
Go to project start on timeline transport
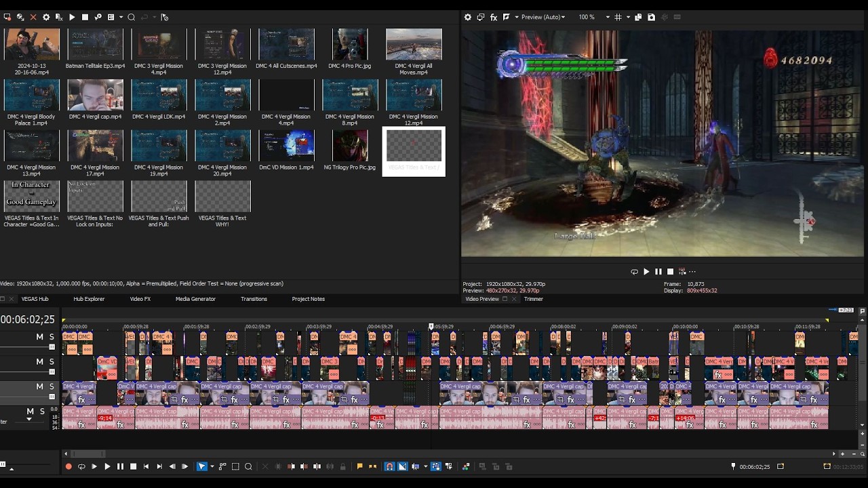pyautogui.click(x=146, y=466)
